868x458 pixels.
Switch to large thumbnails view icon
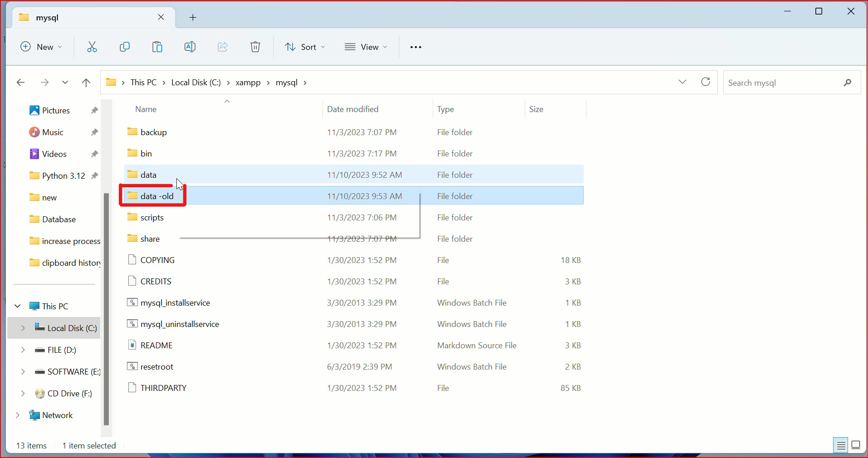[856, 445]
